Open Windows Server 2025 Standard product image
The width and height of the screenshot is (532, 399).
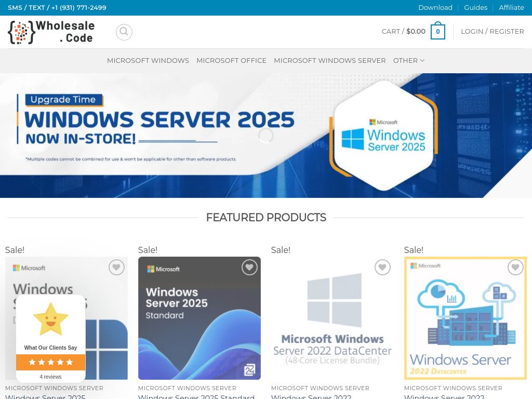(x=199, y=318)
